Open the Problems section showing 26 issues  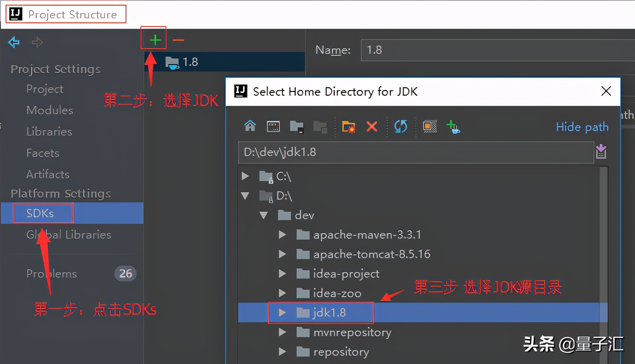pyautogui.click(x=52, y=274)
